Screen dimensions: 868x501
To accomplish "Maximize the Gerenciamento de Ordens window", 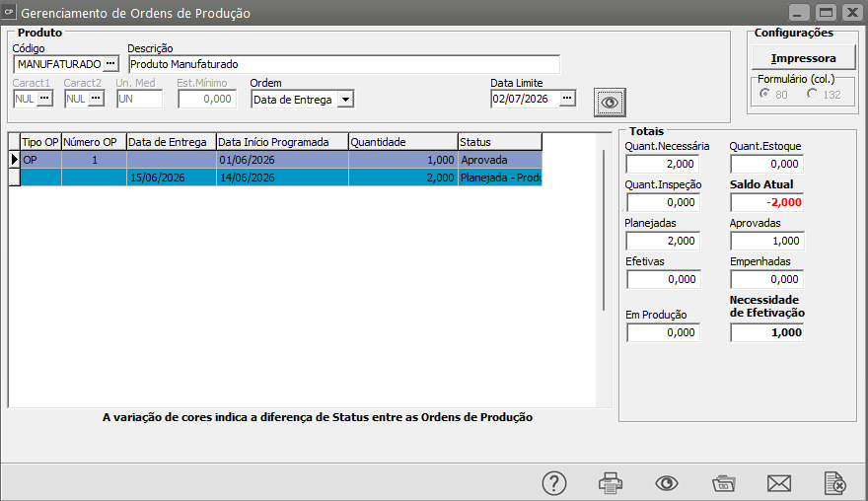I will (826, 12).
